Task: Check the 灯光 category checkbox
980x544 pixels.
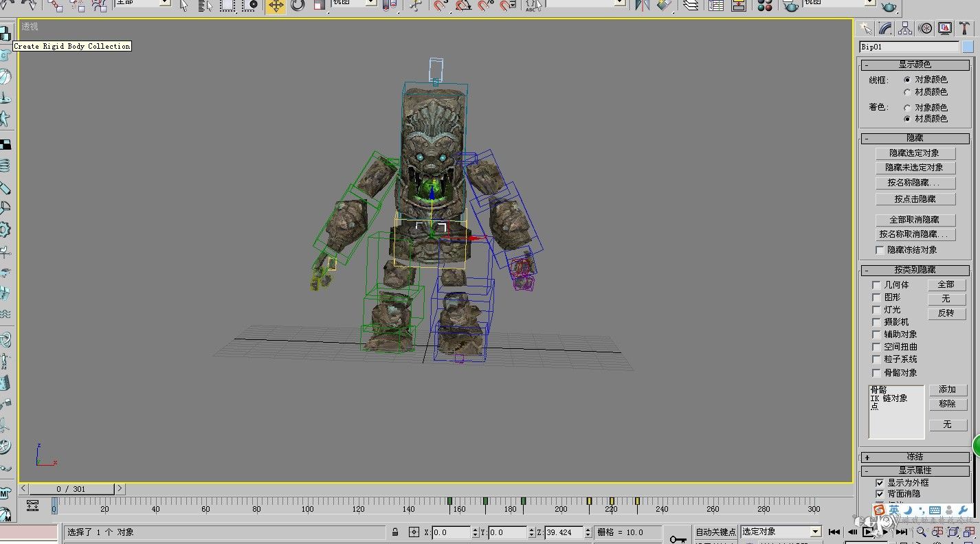Action: click(876, 310)
